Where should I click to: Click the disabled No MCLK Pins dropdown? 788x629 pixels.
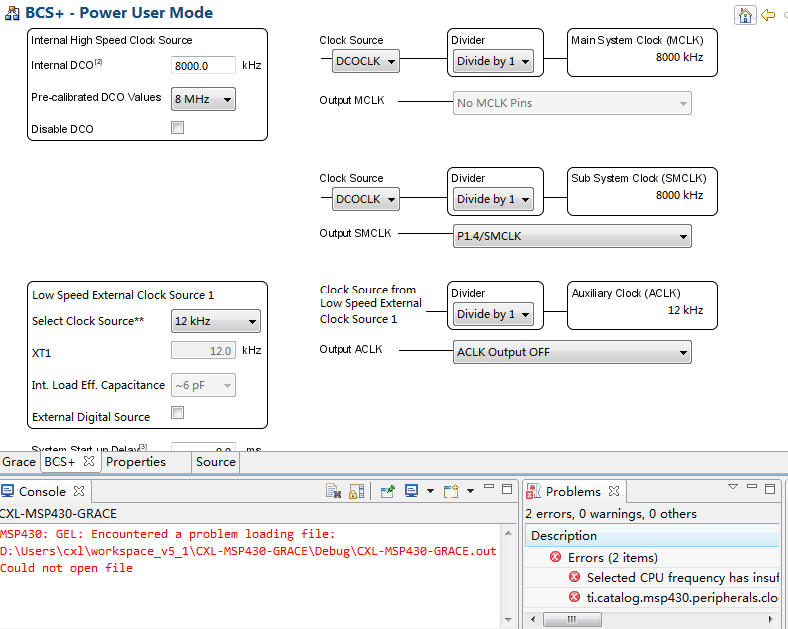point(572,103)
